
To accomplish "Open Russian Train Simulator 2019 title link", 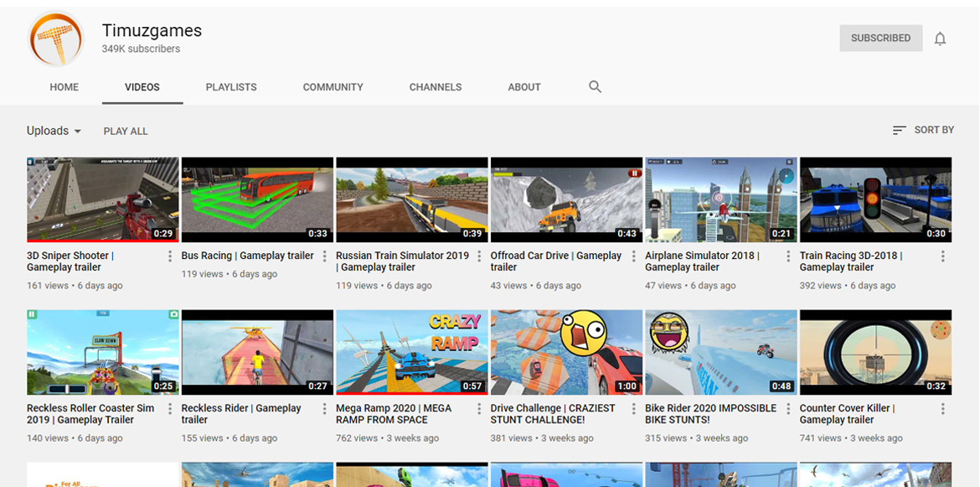I will tap(403, 262).
